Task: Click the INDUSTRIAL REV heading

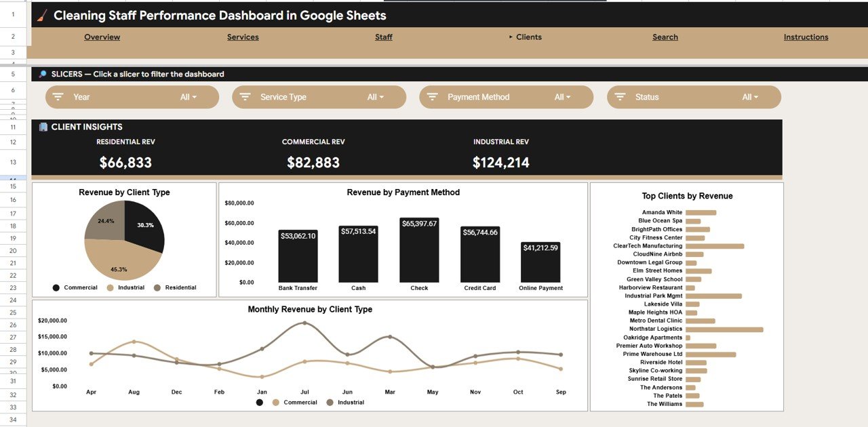Action: pos(501,142)
